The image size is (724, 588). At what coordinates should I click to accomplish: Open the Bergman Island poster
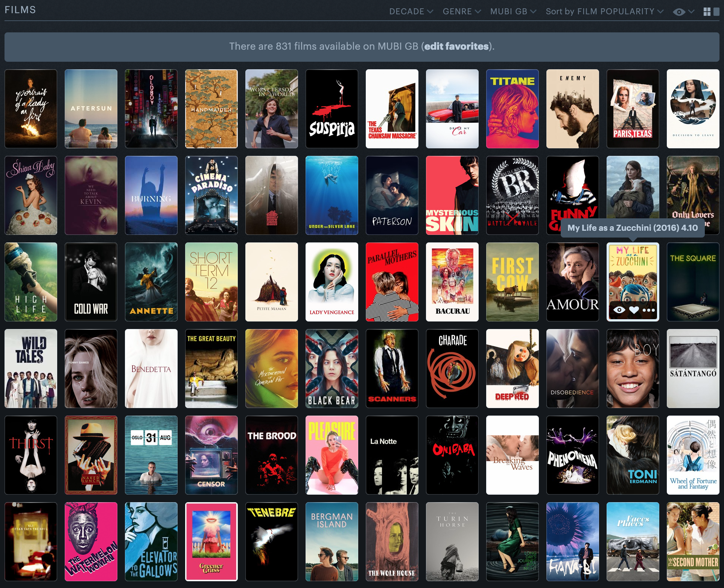tap(332, 542)
